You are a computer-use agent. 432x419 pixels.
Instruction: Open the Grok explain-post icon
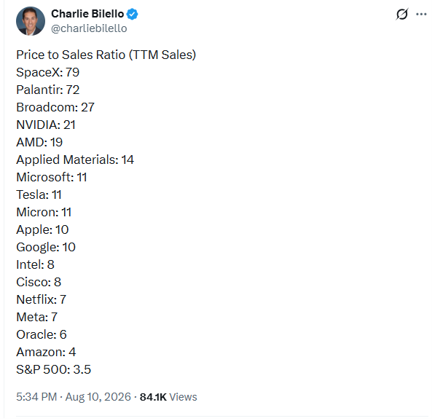pyautogui.click(x=402, y=14)
